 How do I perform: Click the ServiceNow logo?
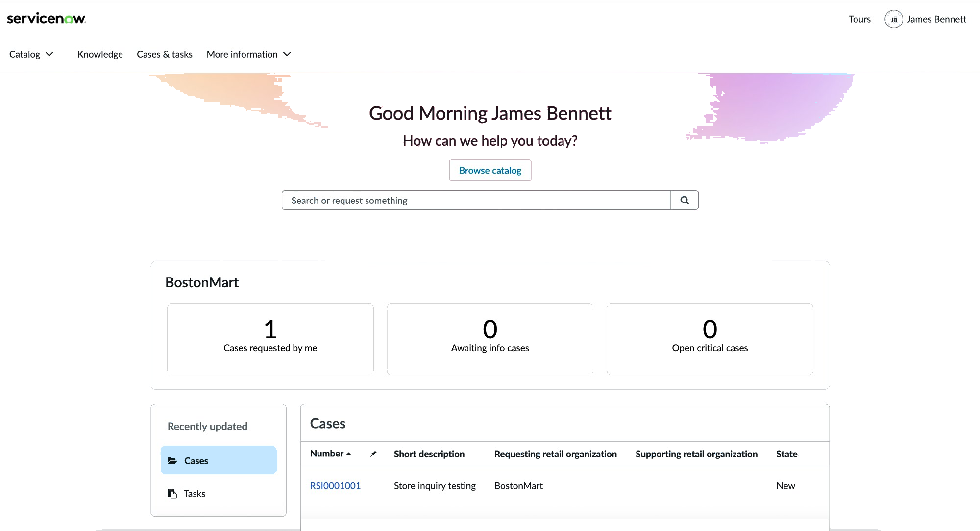tap(47, 19)
